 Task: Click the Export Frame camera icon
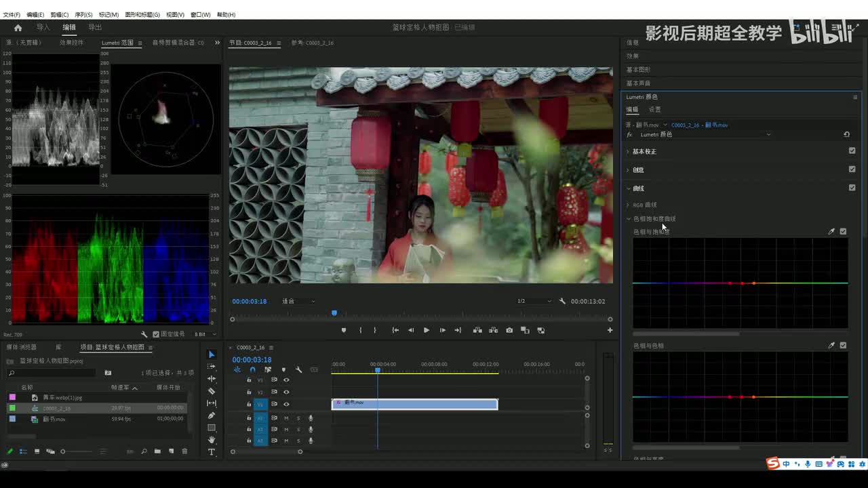509,330
